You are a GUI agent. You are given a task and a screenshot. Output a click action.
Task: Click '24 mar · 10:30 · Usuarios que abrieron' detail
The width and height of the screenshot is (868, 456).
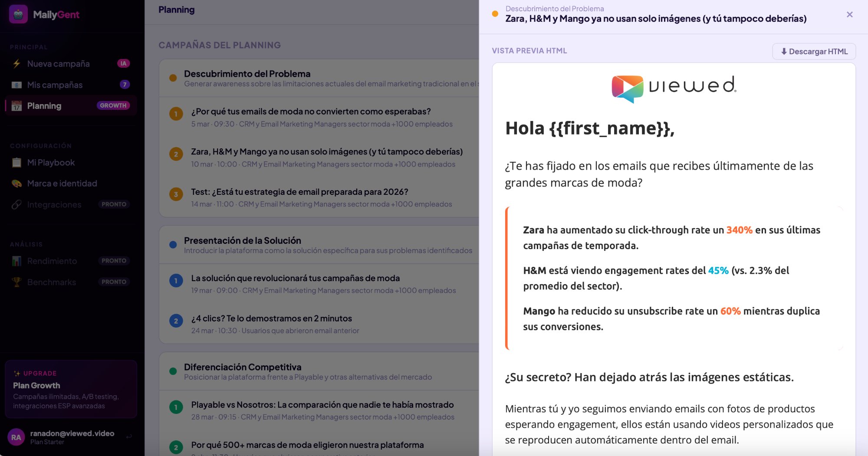[x=275, y=331]
